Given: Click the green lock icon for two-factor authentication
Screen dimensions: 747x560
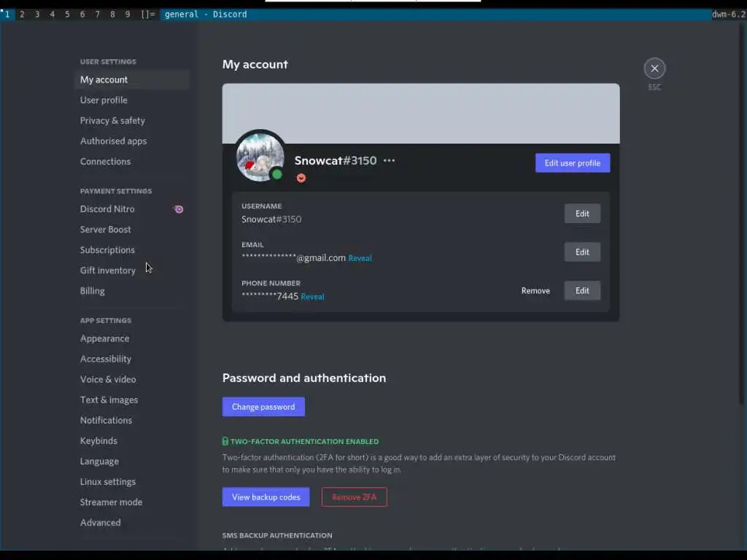Looking at the screenshot, I should click(x=225, y=441).
